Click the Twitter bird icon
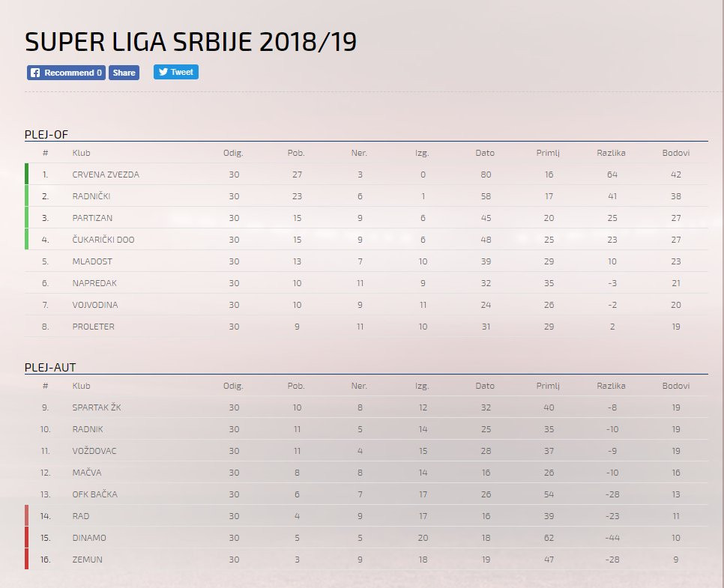This screenshot has height=588, width=724. (x=163, y=72)
